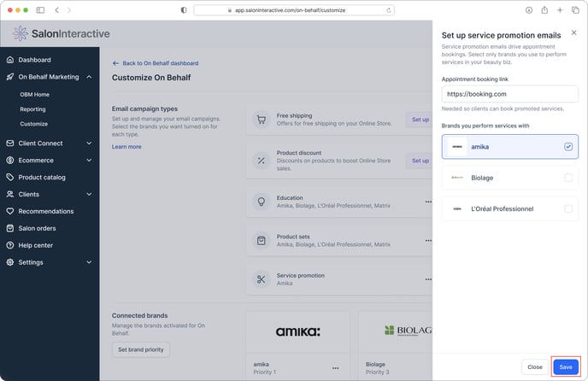Click the Salon orders bag icon
This screenshot has width=588, height=381.
(10, 228)
